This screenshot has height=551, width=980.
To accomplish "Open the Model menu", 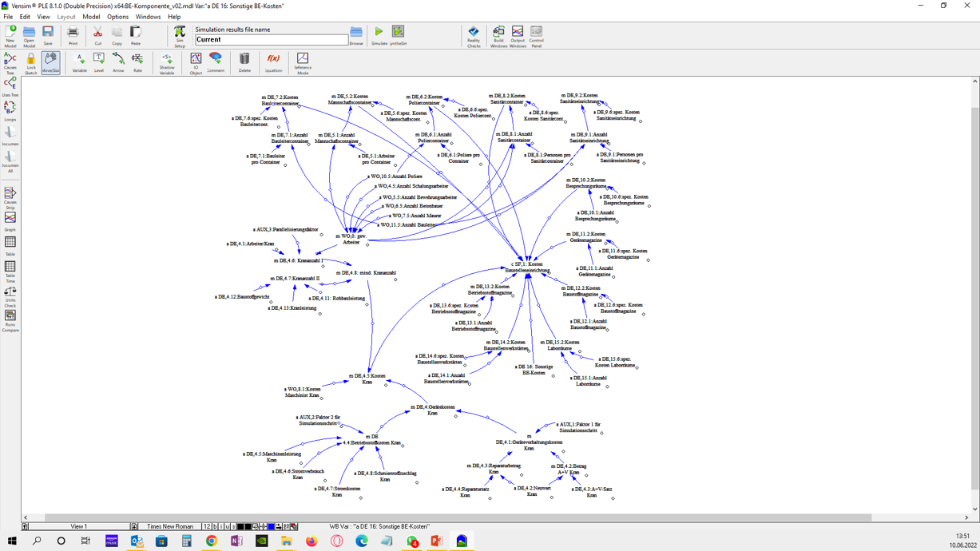I will click(x=91, y=17).
